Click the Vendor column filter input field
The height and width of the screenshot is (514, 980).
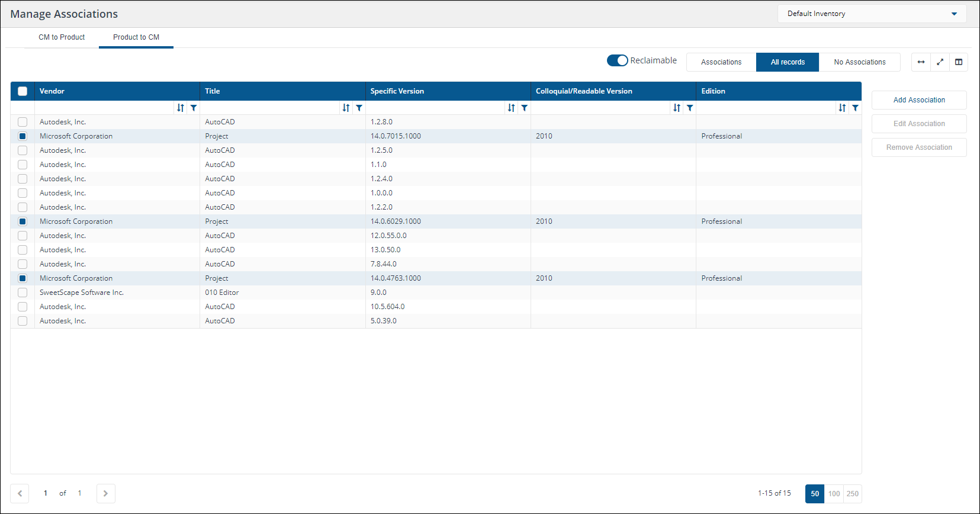pyautogui.click(x=104, y=108)
